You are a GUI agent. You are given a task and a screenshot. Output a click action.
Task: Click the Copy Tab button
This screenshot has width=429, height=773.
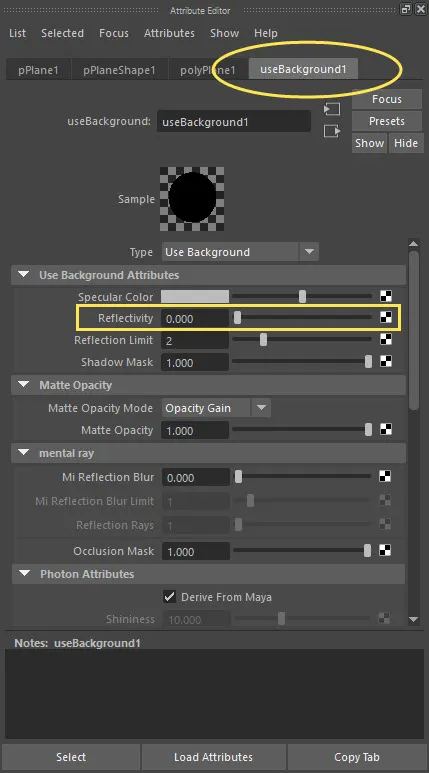pyautogui.click(x=357, y=757)
